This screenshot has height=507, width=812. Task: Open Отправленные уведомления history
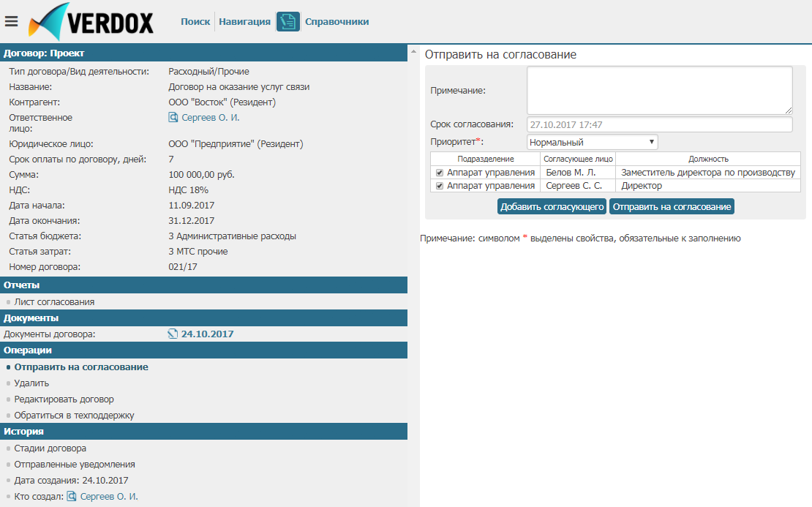pos(75,465)
